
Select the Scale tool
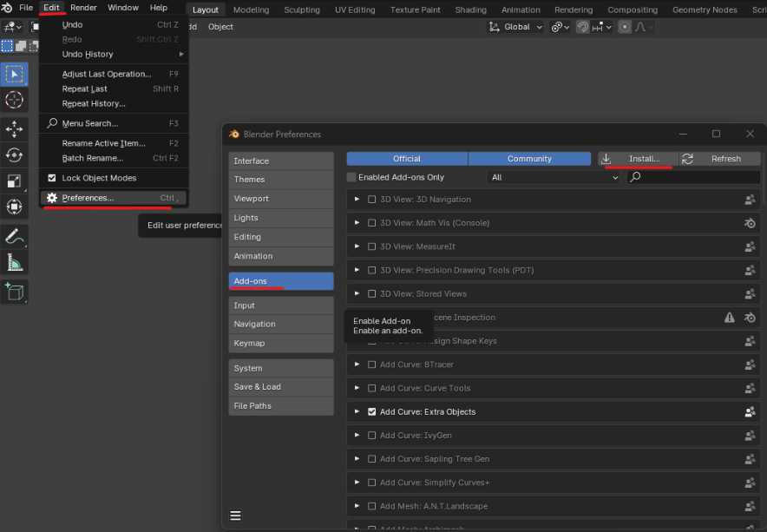tap(14, 181)
